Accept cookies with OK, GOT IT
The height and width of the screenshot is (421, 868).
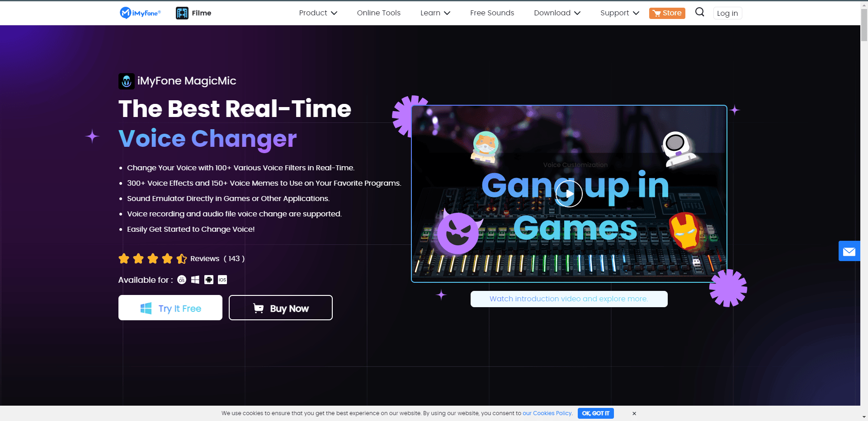[x=596, y=413]
